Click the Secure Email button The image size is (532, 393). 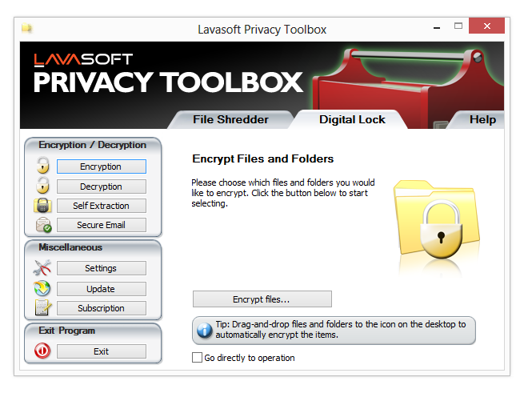tap(101, 226)
